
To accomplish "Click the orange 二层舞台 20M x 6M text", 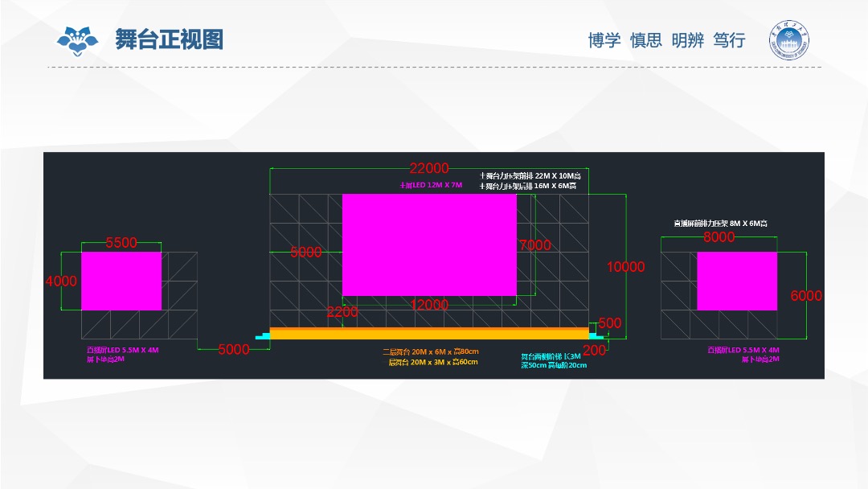I will (430, 351).
